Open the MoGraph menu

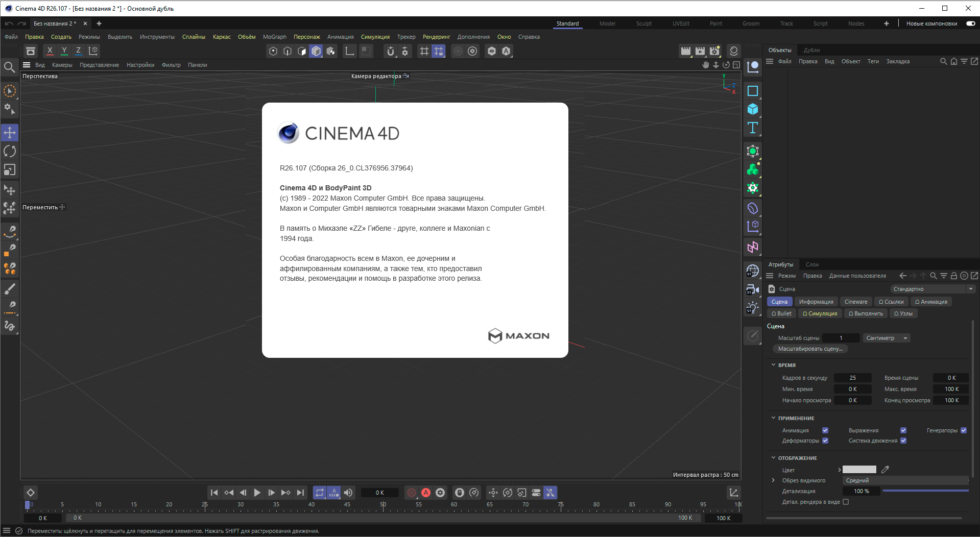tap(274, 37)
